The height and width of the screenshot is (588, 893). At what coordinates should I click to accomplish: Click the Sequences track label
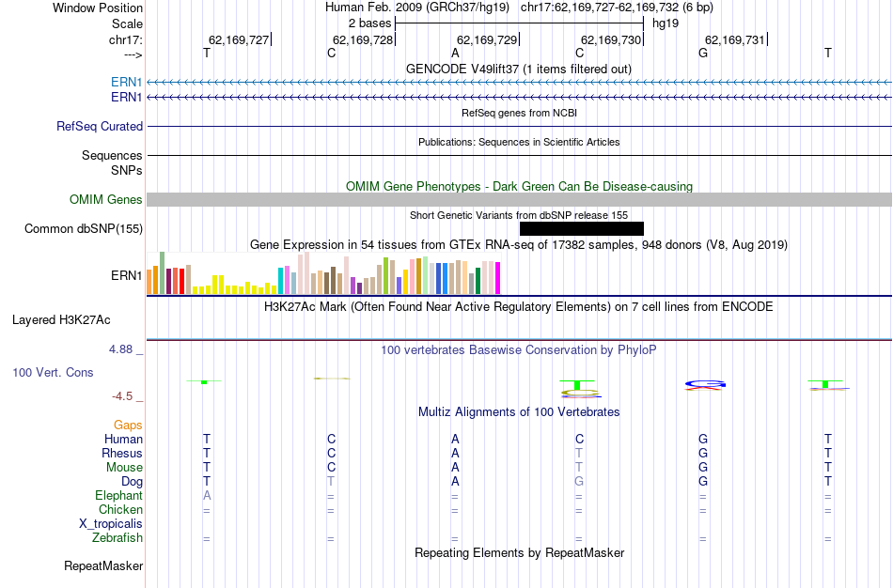click(x=112, y=155)
